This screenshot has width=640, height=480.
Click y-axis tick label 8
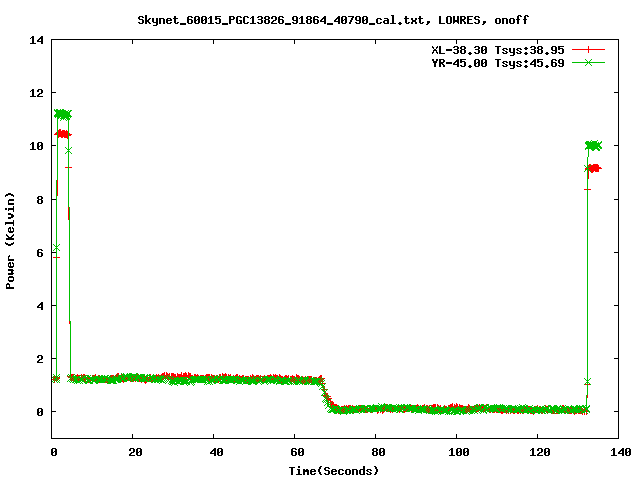pyautogui.click(x=40, y=200)
